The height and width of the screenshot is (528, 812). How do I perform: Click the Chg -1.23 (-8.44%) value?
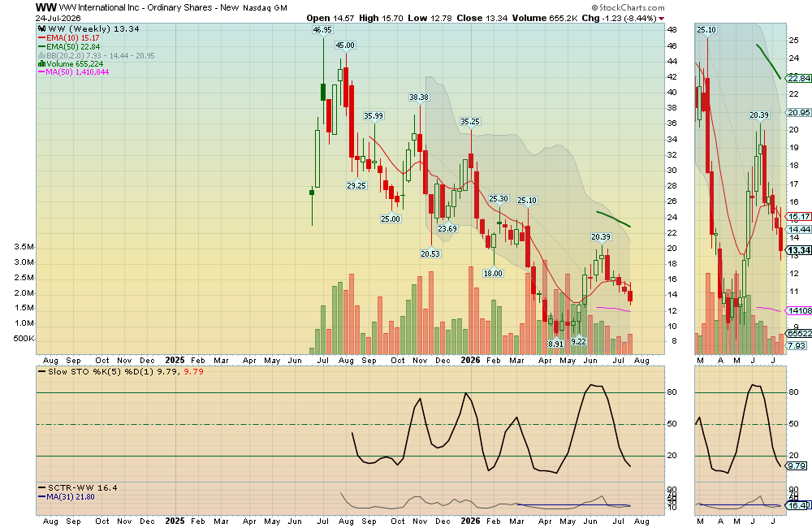click(619, 18)
